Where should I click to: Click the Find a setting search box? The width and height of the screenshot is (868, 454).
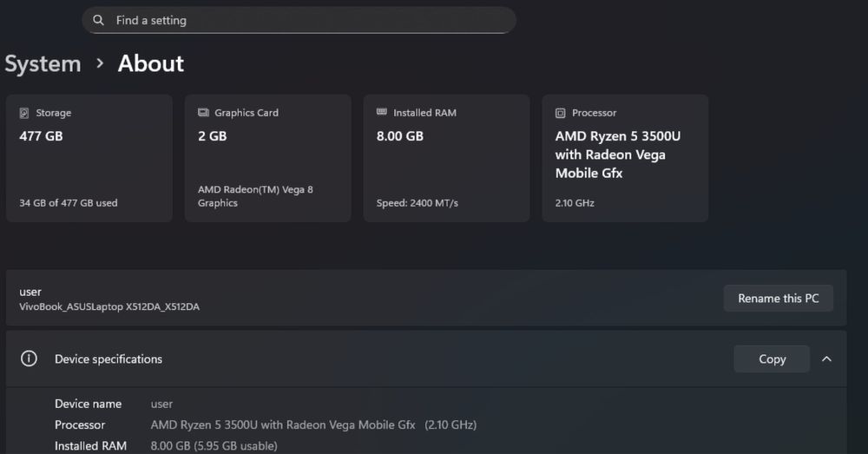(x=299, y=20)
